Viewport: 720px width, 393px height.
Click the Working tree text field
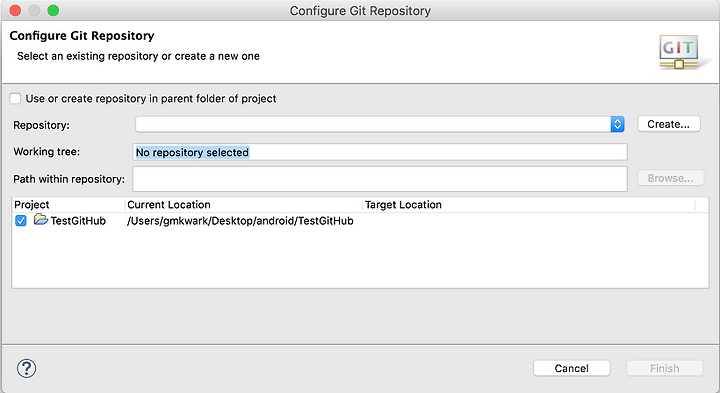coord(380,152)
